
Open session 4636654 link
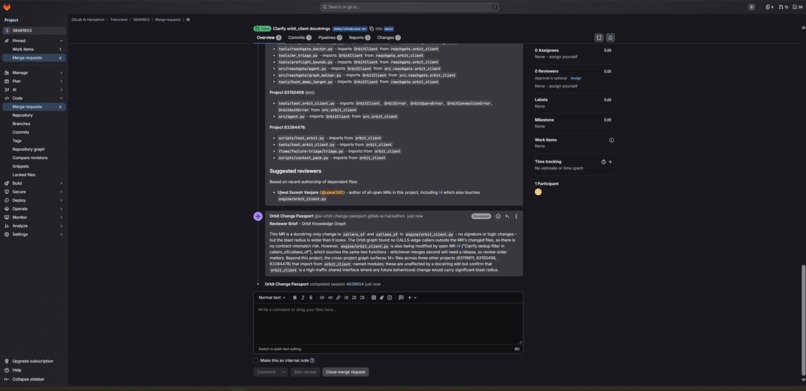coord(355,284)
